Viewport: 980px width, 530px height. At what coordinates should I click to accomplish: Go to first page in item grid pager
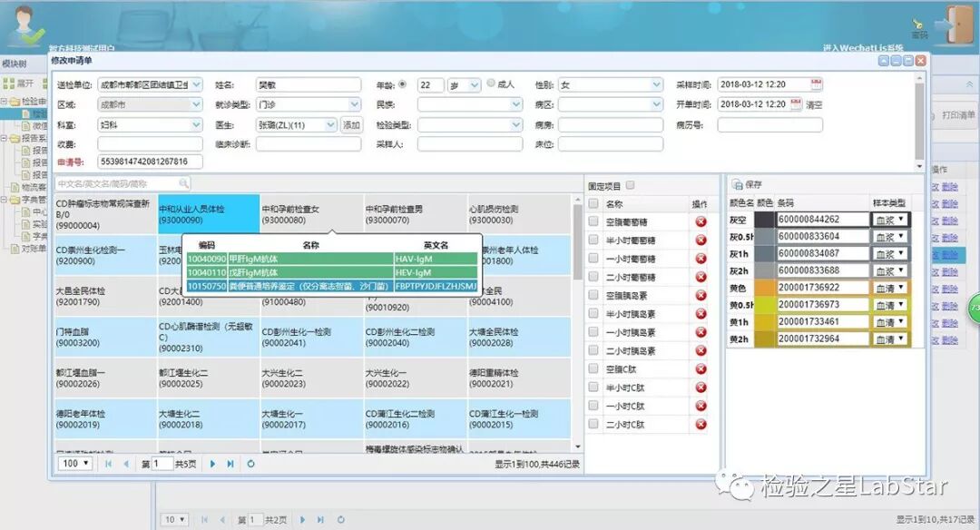(109, 464)
